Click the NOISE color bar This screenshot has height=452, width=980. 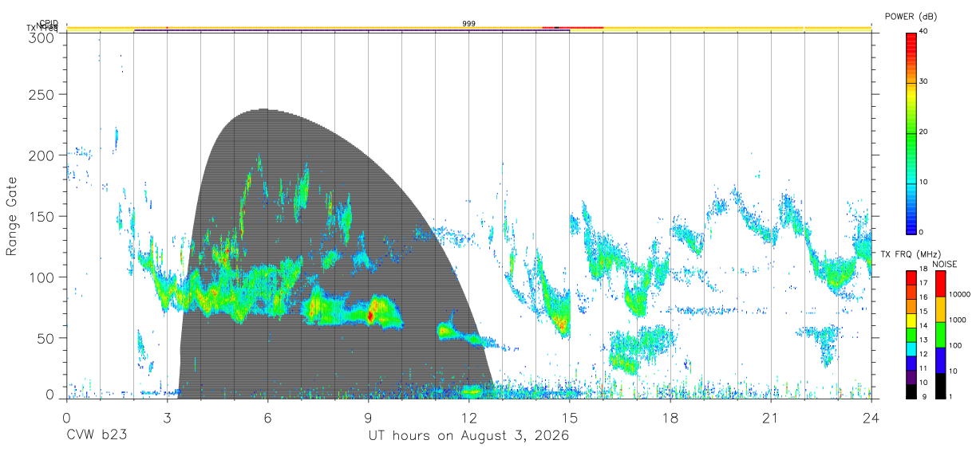tap(940, 334)
